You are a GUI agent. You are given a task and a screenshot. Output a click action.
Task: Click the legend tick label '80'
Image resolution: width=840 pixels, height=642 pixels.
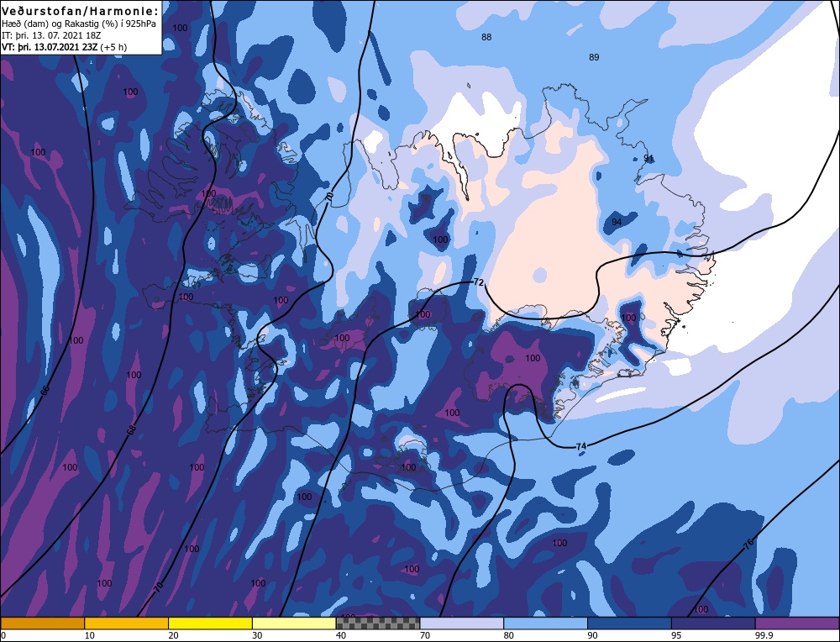(509, 635)
